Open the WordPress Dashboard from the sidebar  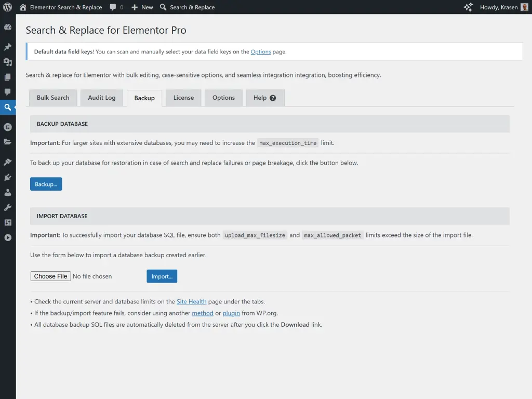pyautogui.click(x=8, y=26)
